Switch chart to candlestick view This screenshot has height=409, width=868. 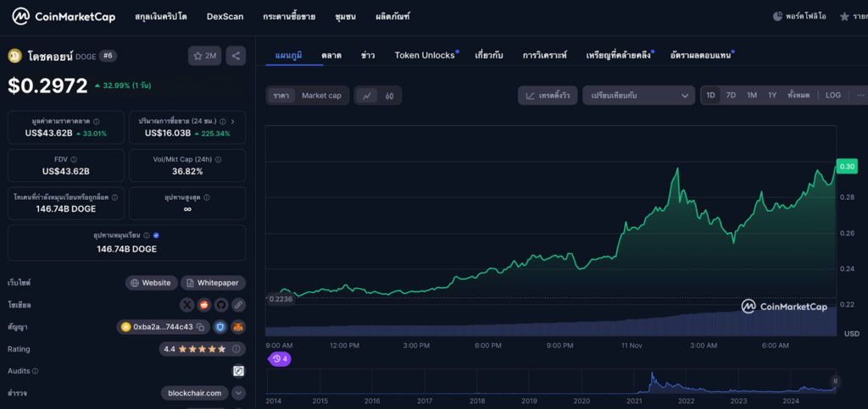pos(390,96)
